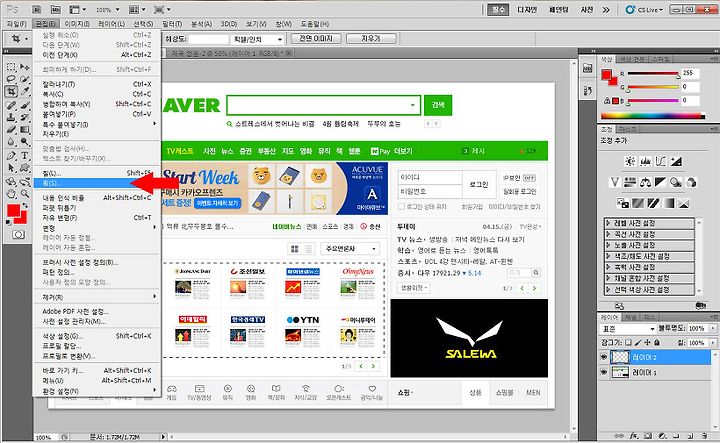Toggle lock all padlock icon
The width and height of the screenshot is (720, 443).
coord(657,342)
